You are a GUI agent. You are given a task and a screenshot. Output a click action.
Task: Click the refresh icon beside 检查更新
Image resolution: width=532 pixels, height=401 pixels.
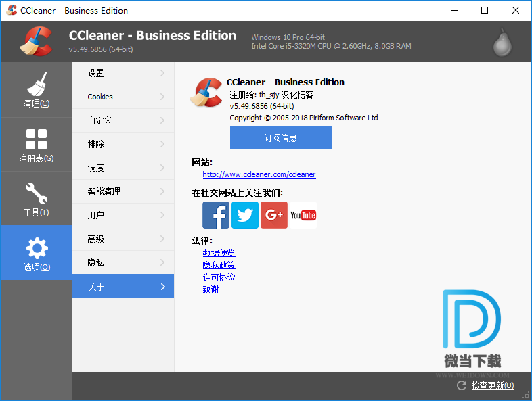click(462, 385)
